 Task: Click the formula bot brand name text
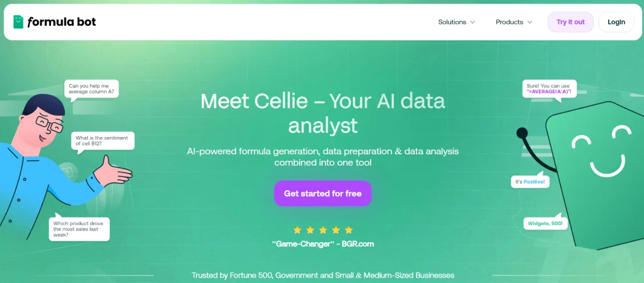pos(61,22)
